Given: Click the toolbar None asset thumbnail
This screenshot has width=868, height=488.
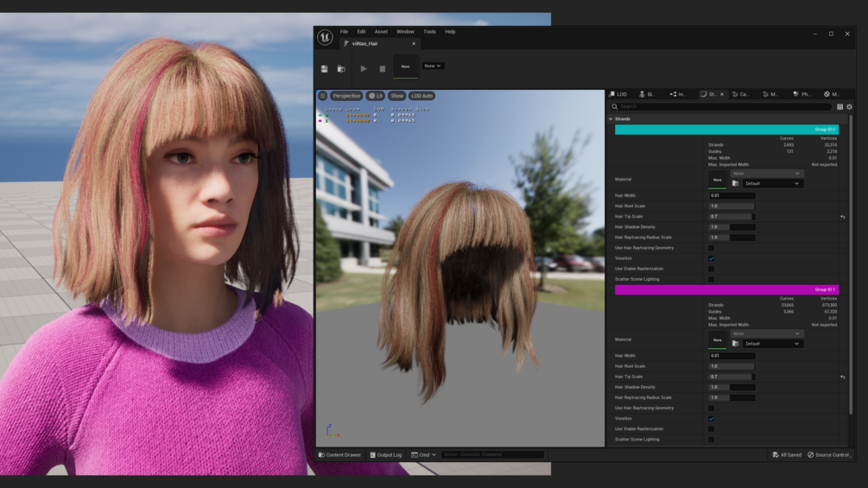Looking at the screenshot, I should click(x=405, y=67).
